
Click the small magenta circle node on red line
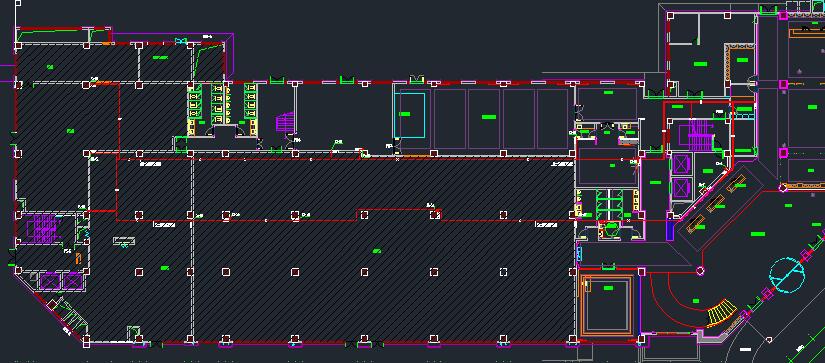[x=700, y=271]
